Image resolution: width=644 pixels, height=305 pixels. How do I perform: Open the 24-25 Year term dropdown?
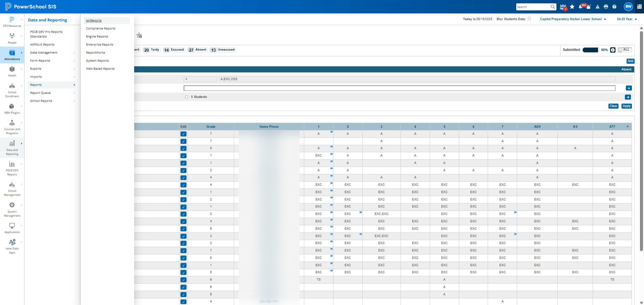point(627,19)
